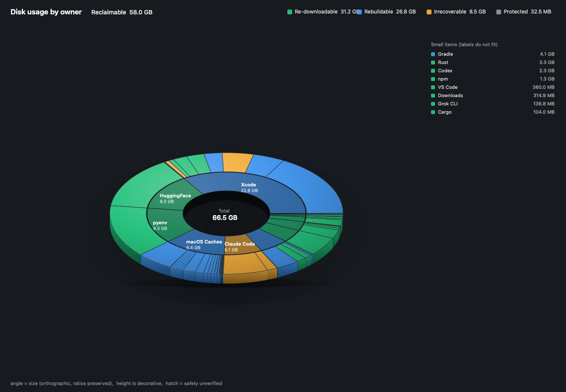Click the Downloads row in small items

[x=492, y=95]
